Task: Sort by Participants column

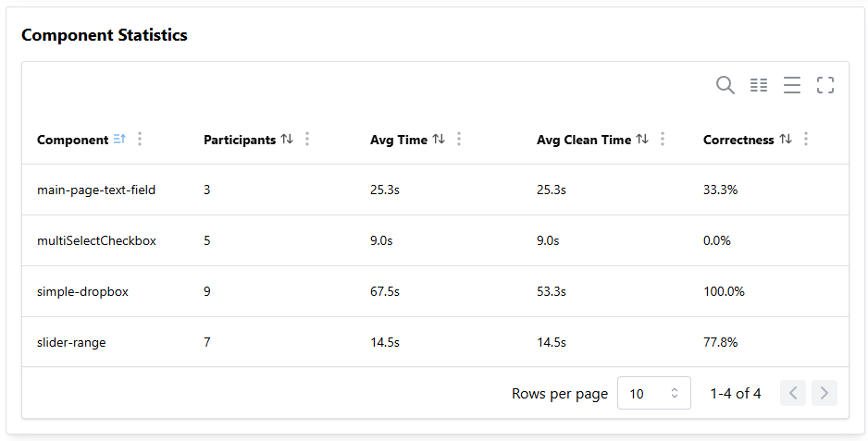Action: click(x=287, y=139)
